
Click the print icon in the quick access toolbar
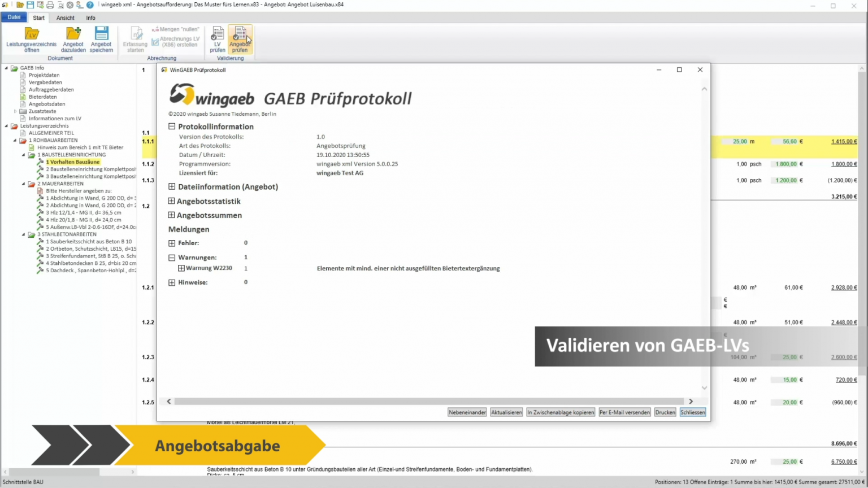click(x=50, y=5)
